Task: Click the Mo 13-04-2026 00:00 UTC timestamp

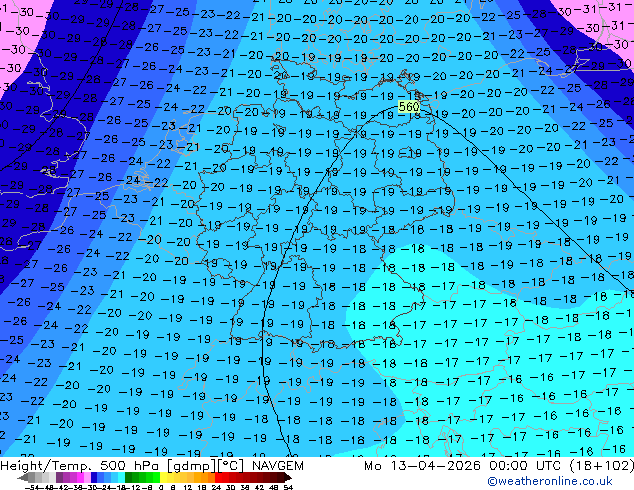Action: tap(499, 466)
